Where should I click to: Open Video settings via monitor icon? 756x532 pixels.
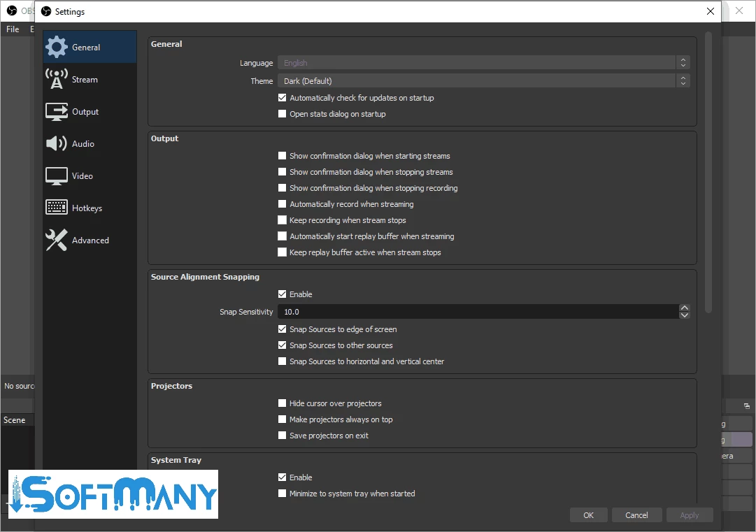57,176
